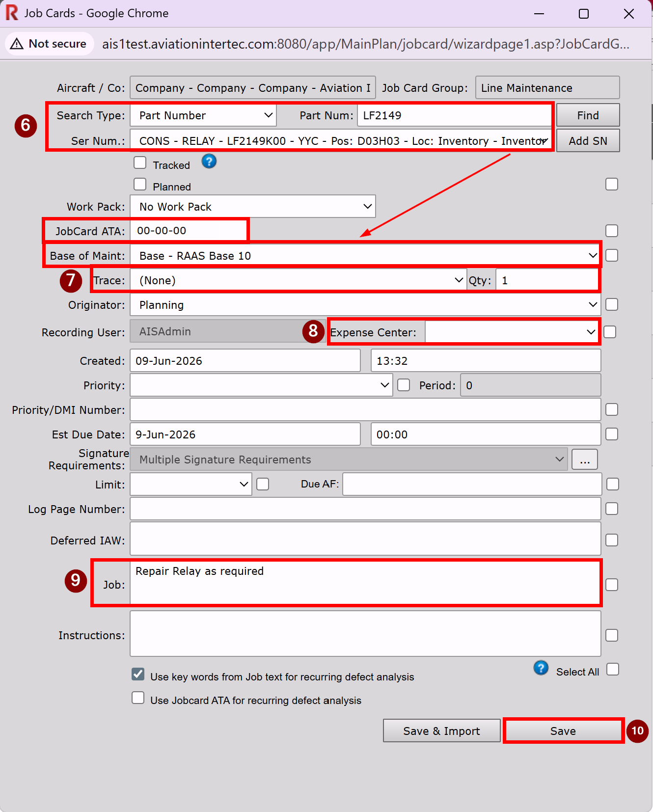The image size is (653, 812).
Task: Open the Originator dropdown
Action: point(365,305)
